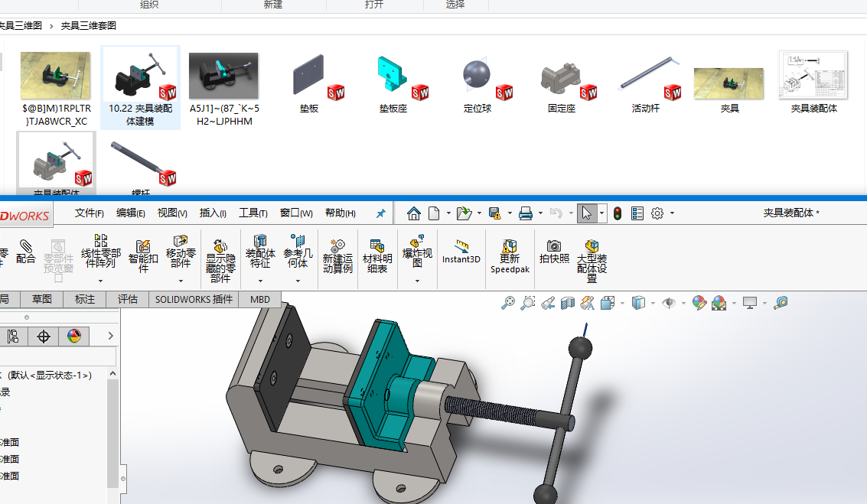The width and height of the screenshot is (867, 504).
Task: Click Smart Fasteners (智能扣件) tool
Action: pos(143,256)
